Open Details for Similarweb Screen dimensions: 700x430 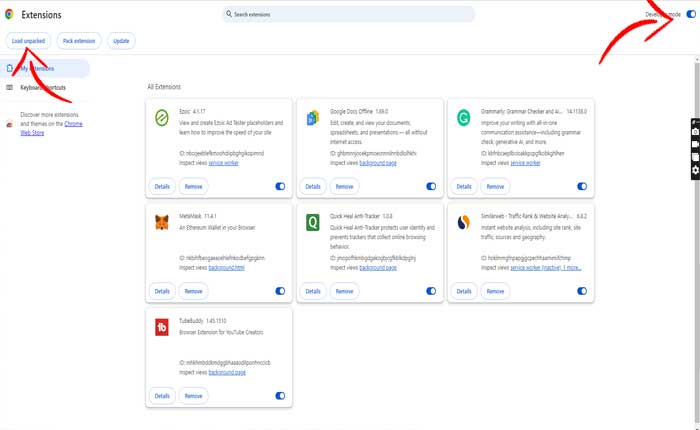tap(464, 291)
